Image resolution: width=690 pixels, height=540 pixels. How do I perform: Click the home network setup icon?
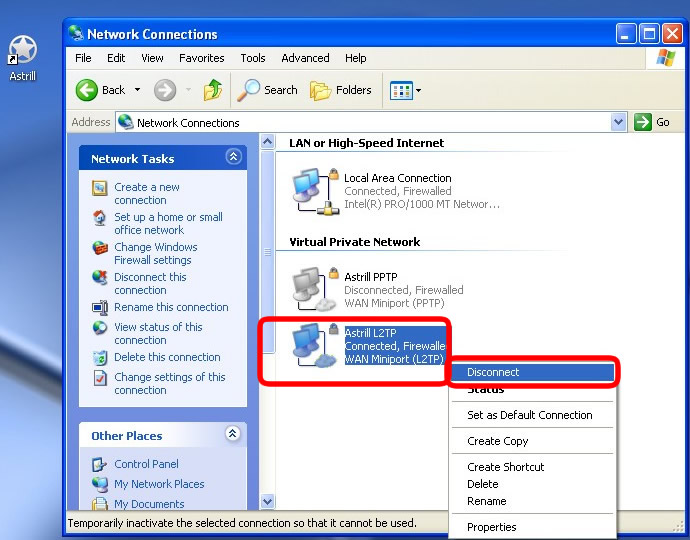(x=100, y=218)
